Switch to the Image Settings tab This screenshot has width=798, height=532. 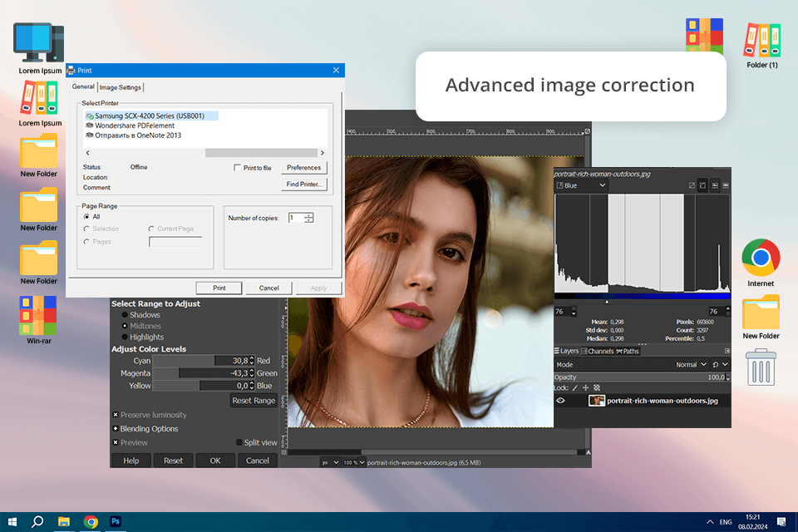pyautogui.click(x=121, y=87)
